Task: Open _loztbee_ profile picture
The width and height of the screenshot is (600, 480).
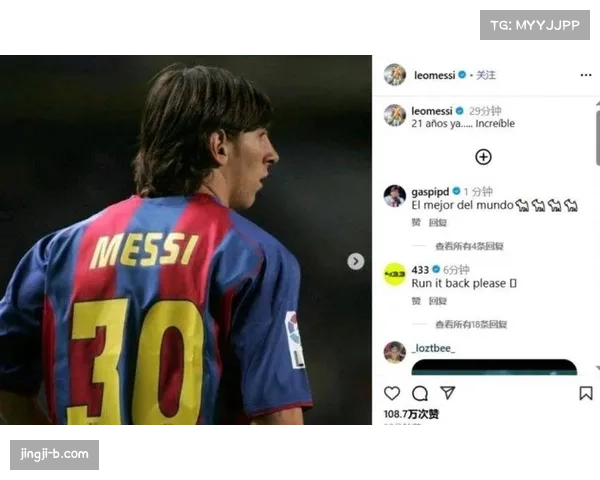Action: click(395, 352)
